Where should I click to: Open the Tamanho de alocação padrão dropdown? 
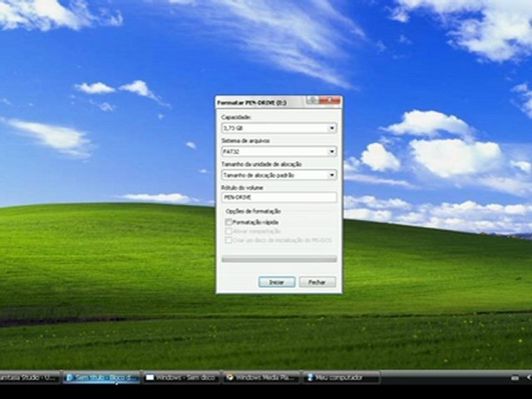coord(279,175)
